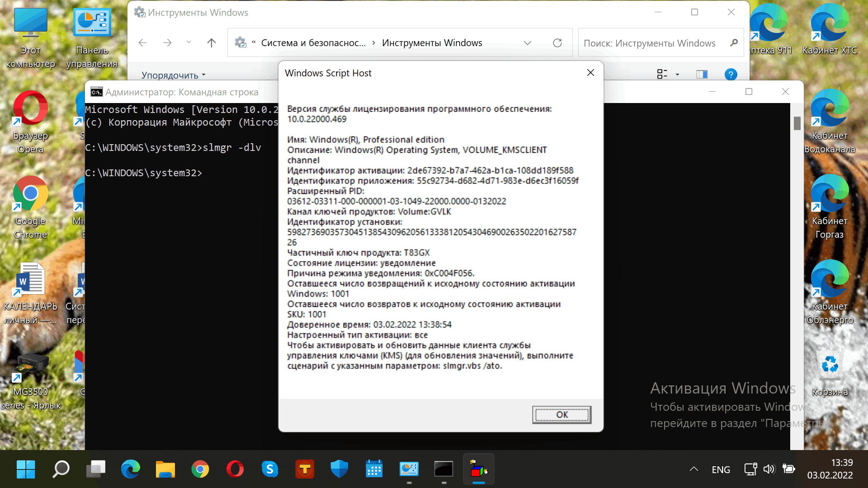The image size is (868, 488).
Task: Close the Windows Script Host dialog
Action: point(590,73)
